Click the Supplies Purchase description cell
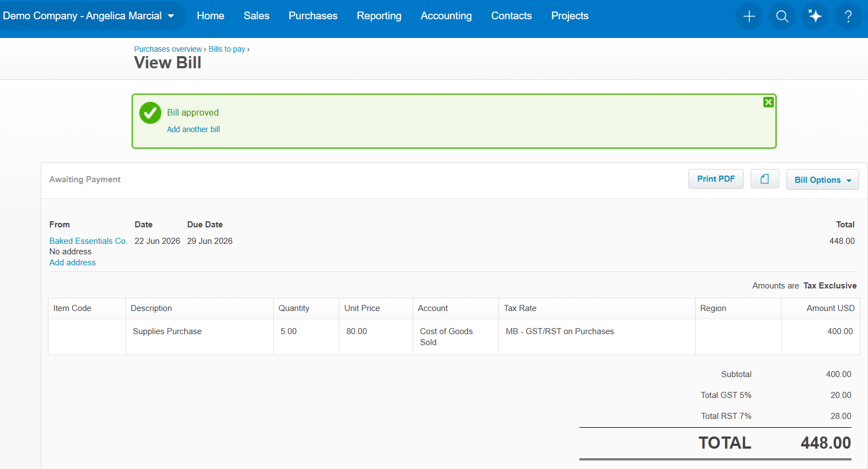 point(199,337)
